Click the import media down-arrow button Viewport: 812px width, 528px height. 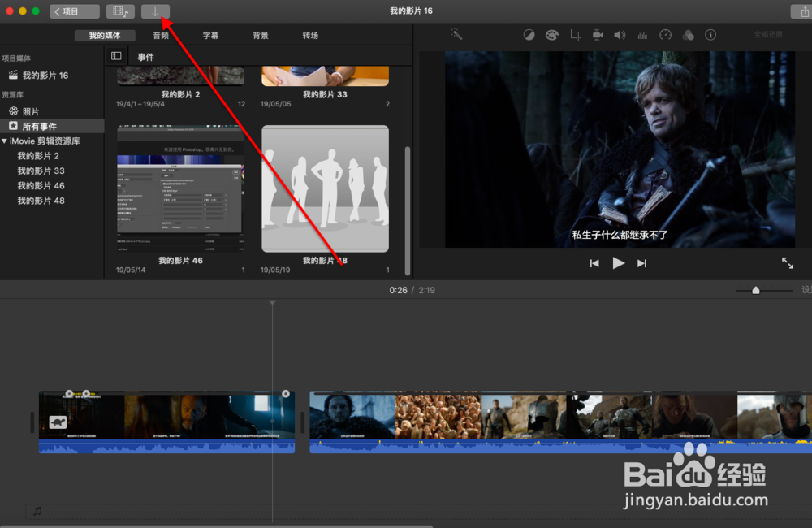(x=155, y=11)
